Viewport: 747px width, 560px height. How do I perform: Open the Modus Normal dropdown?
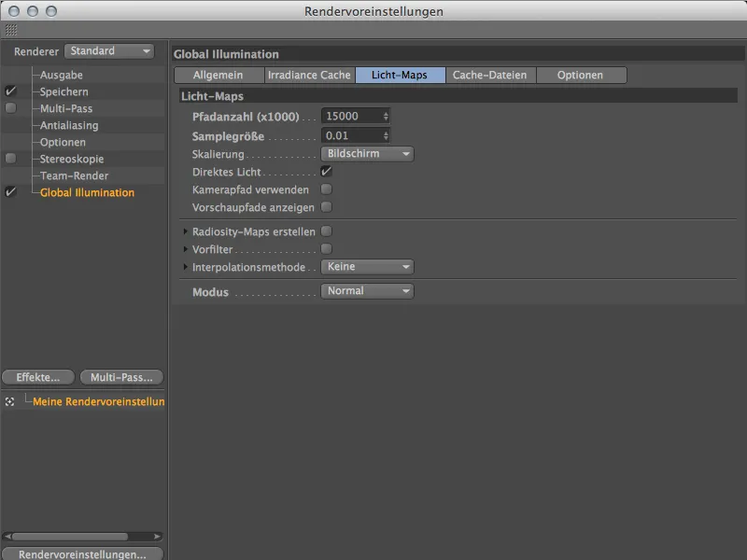pos(367,291)
